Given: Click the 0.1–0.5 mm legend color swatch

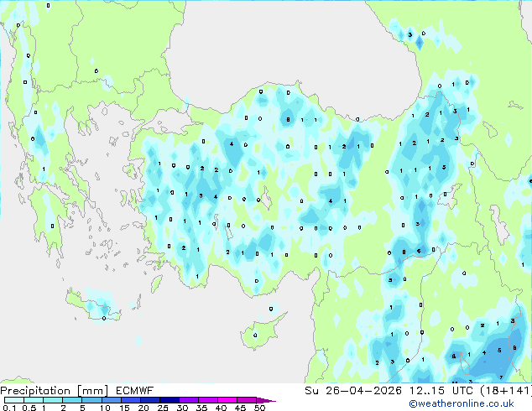Looking at the screenshot, I should click(14, 400).
